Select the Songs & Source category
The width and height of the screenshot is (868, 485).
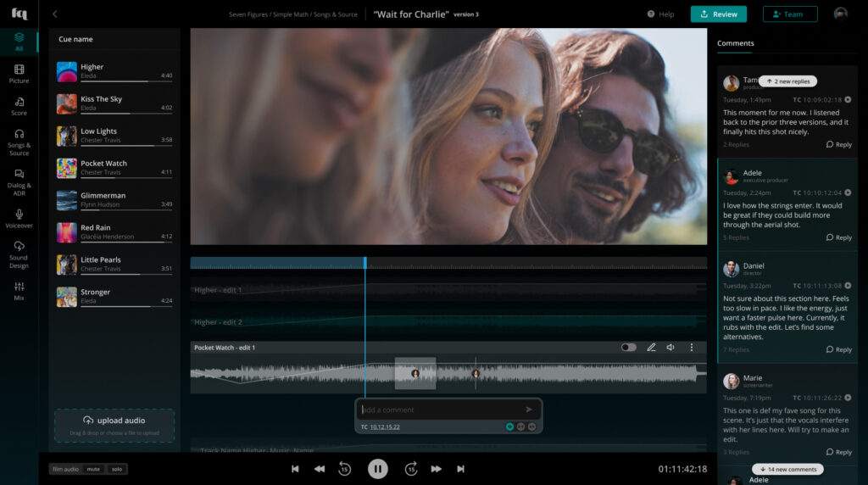coord(19,142)
